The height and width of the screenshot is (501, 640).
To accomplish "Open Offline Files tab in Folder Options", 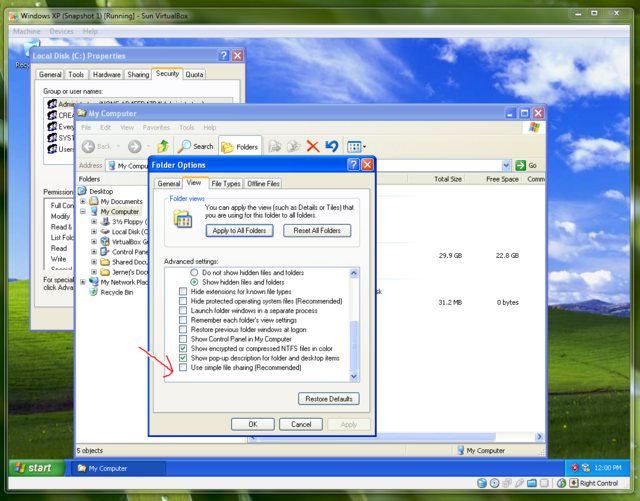I will [263, 184].
